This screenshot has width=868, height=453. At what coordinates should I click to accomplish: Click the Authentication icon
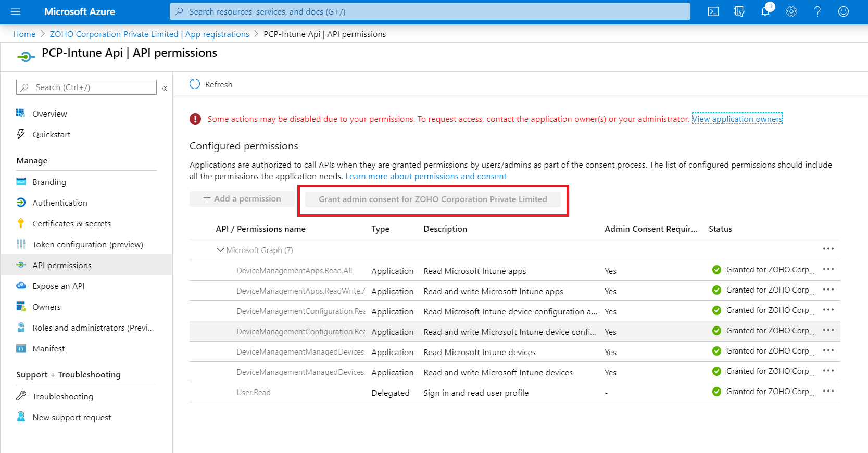21,202
